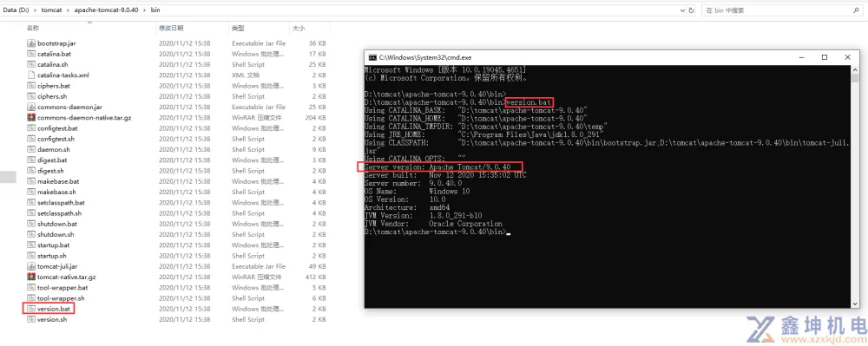Click the configtest.bat file icon
This screenshot has width=868, height=346.
31,128
